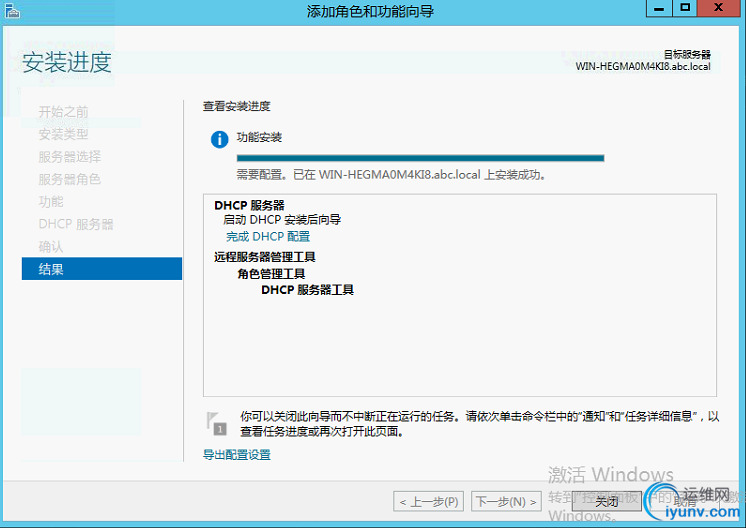Click the DHCP 服务器 heading in results
The width and height of the screenshot is (746, 528).
(249, 205)
